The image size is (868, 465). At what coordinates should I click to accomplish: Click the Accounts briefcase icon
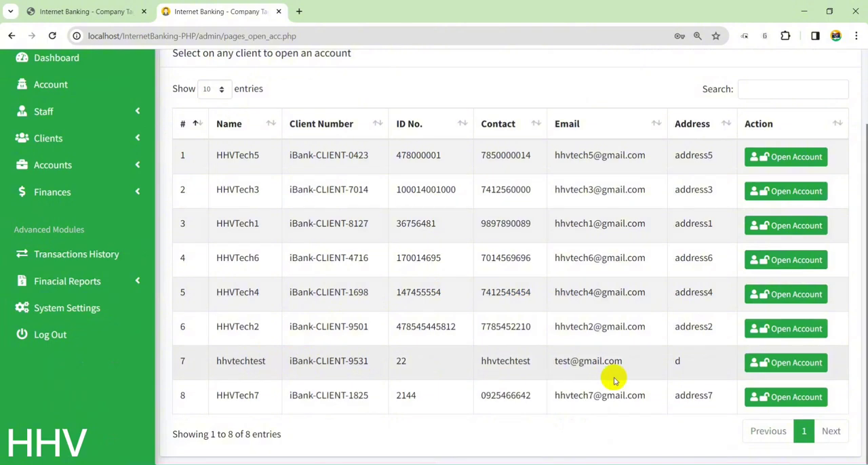[x=22, y=165]
